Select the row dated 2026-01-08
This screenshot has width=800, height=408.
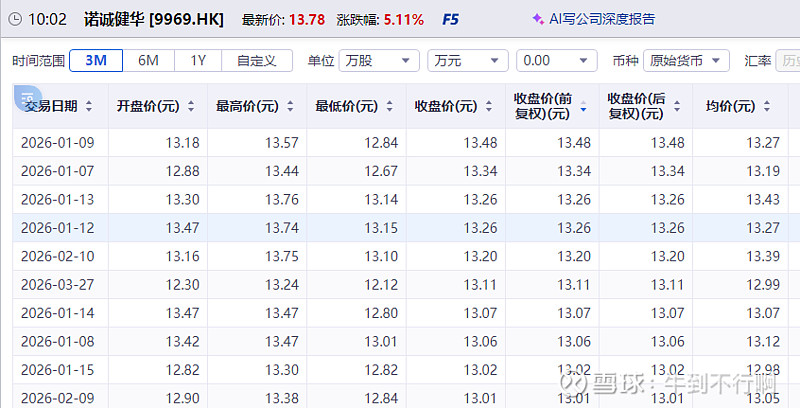pos(406,342)
